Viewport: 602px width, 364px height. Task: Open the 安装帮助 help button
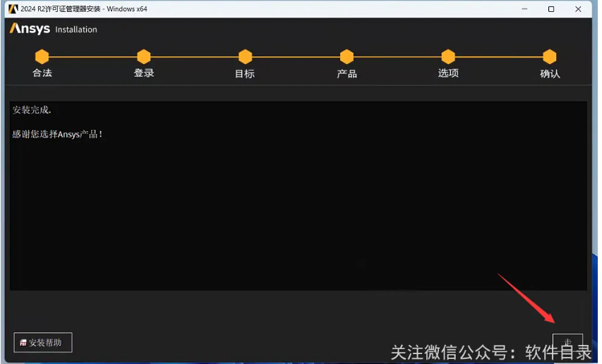click(43, 343)
